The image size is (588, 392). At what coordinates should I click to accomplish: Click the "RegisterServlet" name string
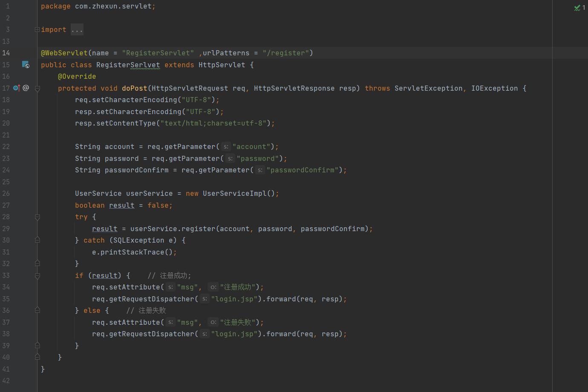point(158,53)
